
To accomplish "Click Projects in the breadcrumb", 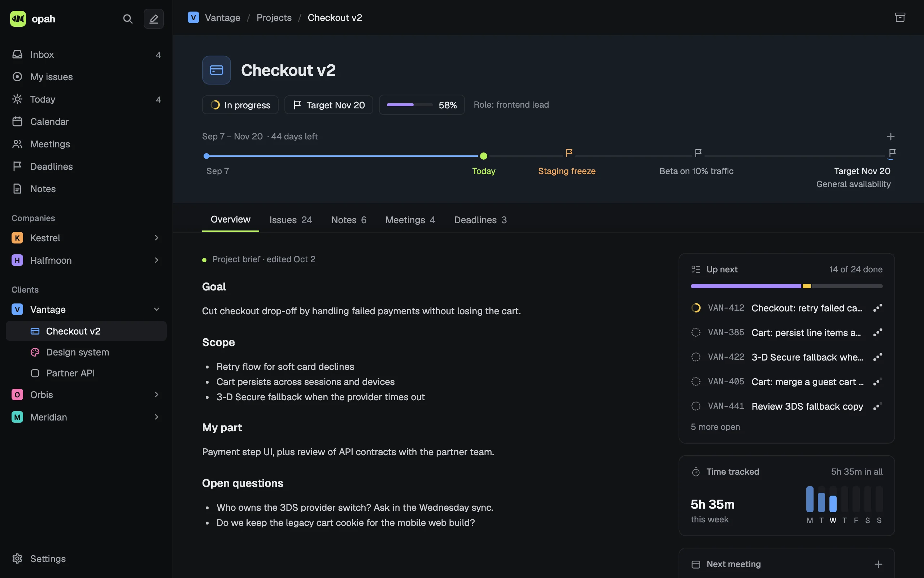I will tap(274, 18).
